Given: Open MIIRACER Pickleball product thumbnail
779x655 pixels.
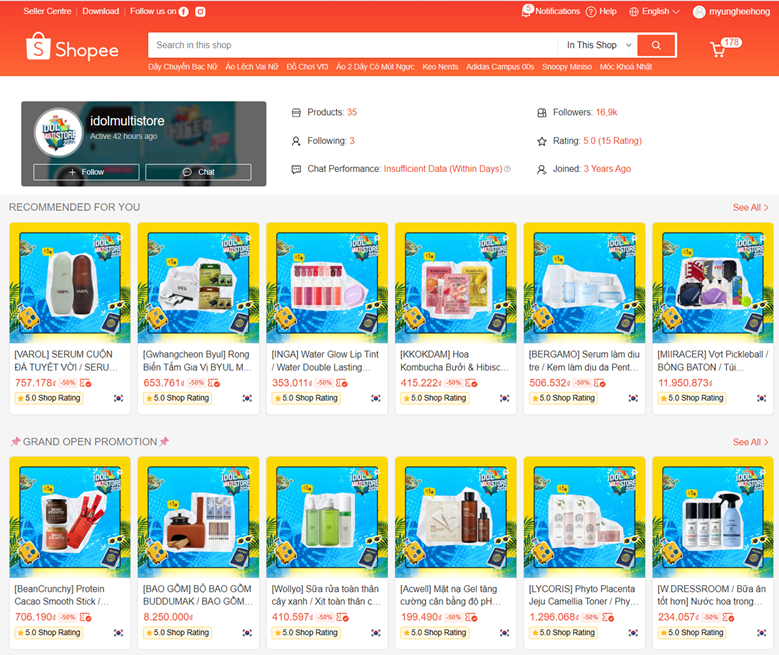Looking at the screenshot, I should [712, 283].
